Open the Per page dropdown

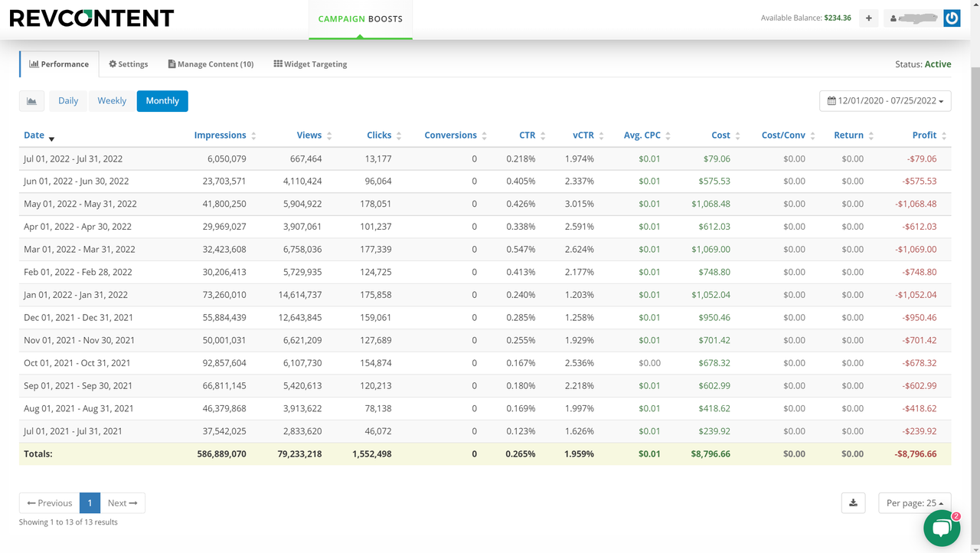tap(915, 503)
